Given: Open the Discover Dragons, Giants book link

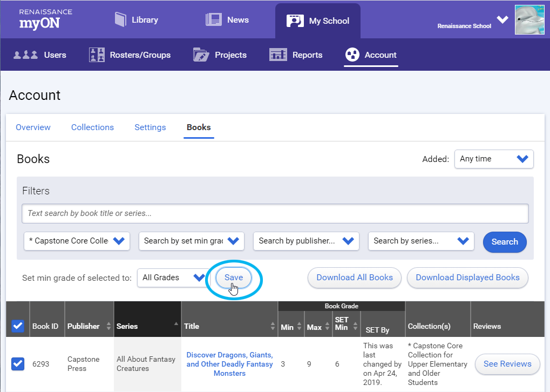Looking at the screenshot, I should 230,364.
